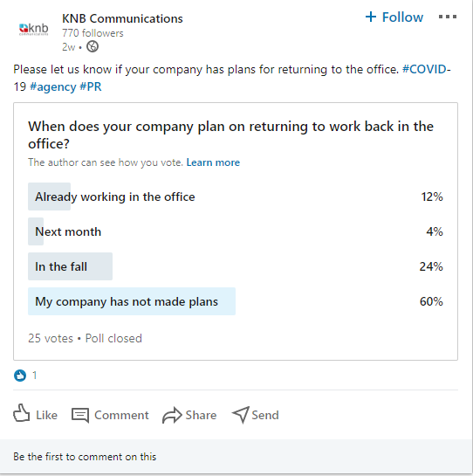This screenshot has width=473, height=476.
Task: Click the blue like reaction icon
Action: click(x=20, y=376)
